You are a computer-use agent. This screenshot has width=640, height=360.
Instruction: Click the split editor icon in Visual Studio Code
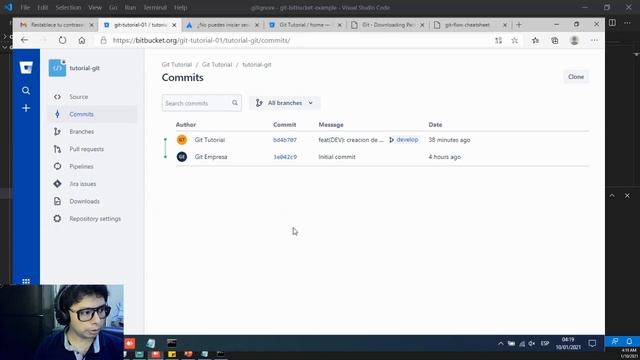click(612, 23)
